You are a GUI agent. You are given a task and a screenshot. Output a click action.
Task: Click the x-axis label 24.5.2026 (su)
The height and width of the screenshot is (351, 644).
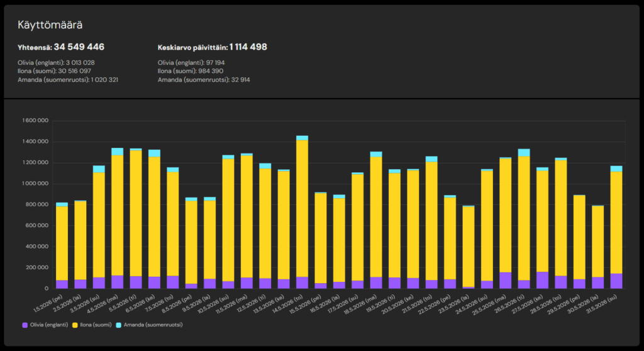point(472,304)
